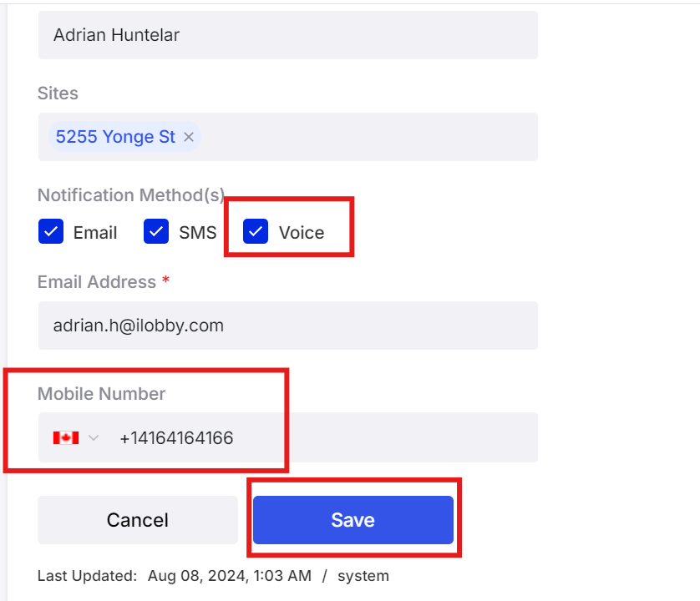700x601 pixels.
Task: Click the Notification Method(s) heading
Action: click(x=131, y=195)
